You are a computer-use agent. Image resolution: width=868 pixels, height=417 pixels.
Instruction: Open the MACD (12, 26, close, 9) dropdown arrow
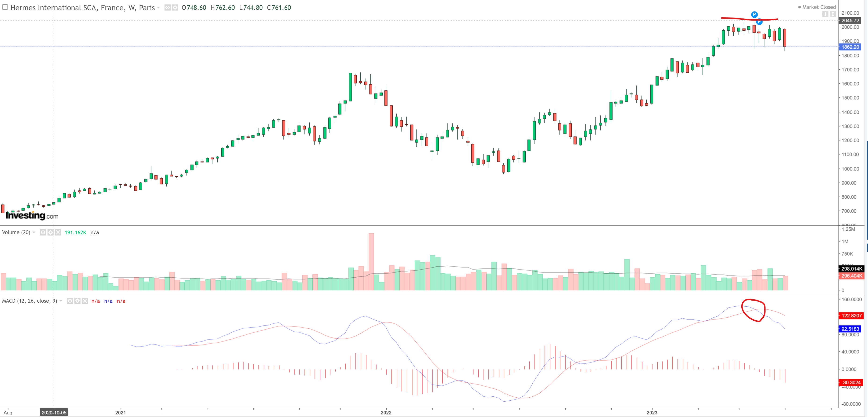tap(61, 301)
